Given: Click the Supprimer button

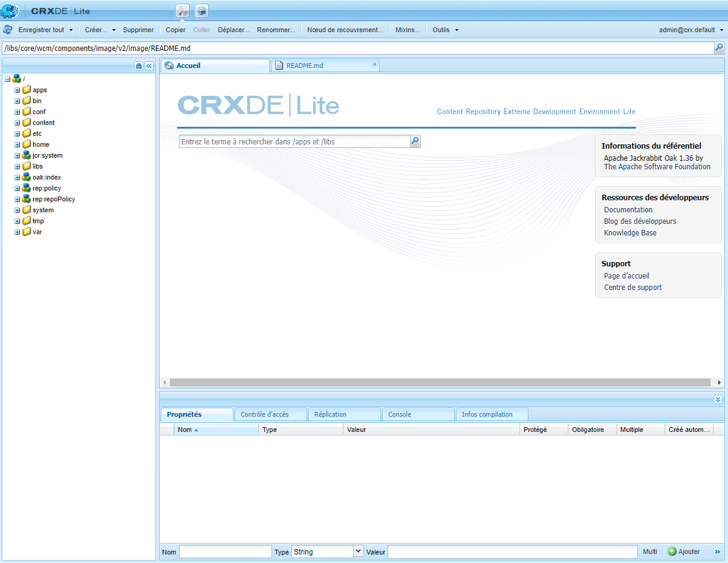Looking at the screenshot, I should pyautogui.click(x=138, y=29).
